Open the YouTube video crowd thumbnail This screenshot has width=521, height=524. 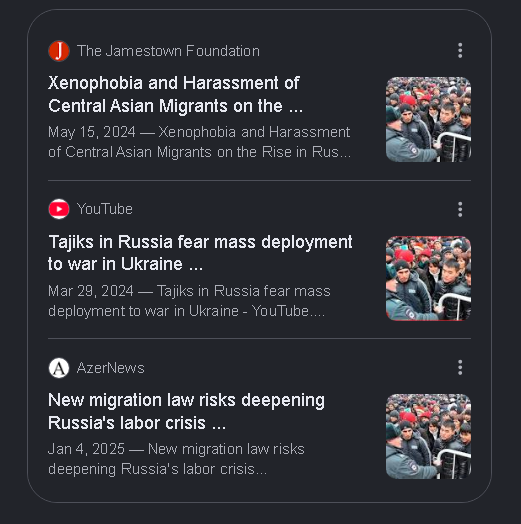[428, 278]
